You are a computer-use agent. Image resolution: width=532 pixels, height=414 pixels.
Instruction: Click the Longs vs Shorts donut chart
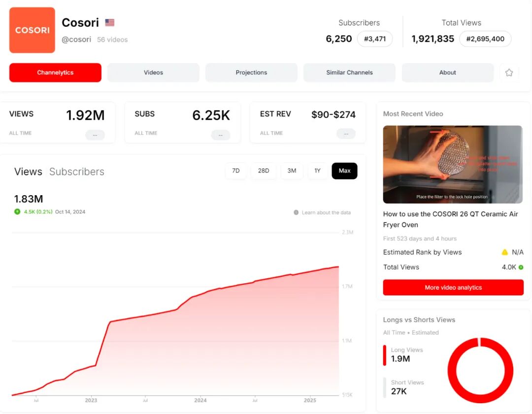tap(480, 371)
